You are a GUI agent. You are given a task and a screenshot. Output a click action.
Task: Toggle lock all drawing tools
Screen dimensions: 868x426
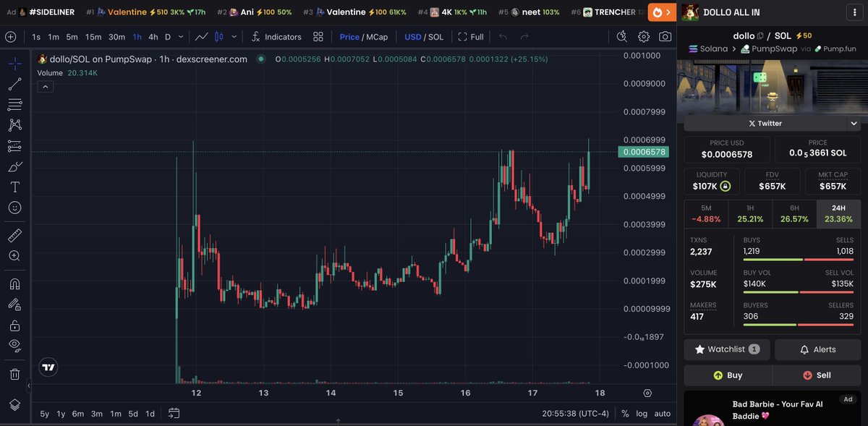click(14, 325)
